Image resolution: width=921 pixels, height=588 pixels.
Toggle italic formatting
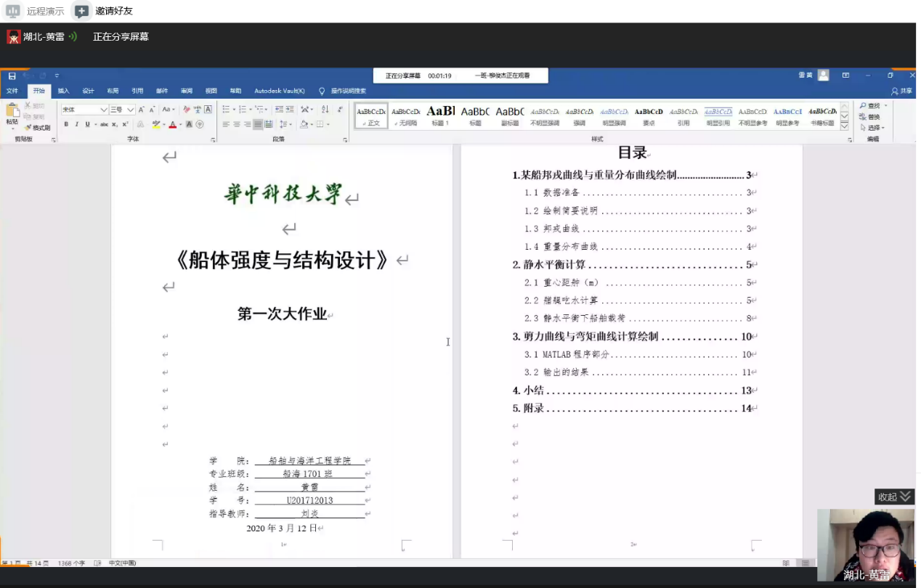[x=76, y=124]
